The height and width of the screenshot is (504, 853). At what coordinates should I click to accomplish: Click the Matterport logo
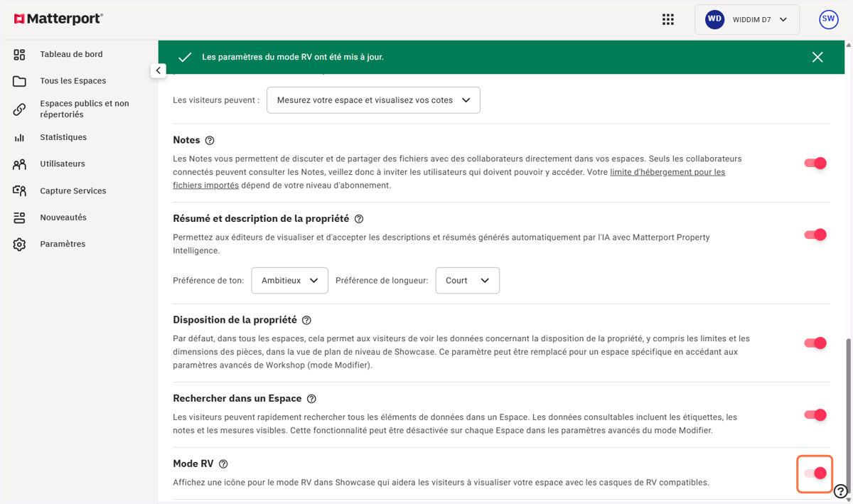[58, 19]
